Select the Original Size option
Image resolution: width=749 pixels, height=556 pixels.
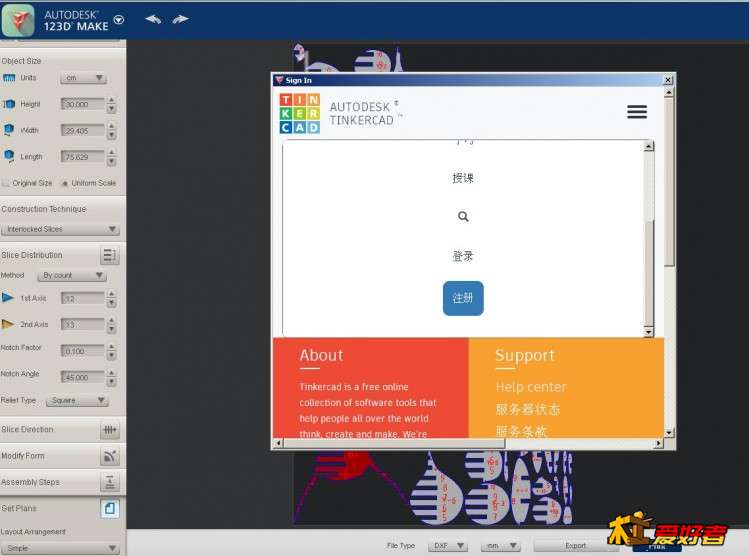pyautogui.click(x=27, y=183)
